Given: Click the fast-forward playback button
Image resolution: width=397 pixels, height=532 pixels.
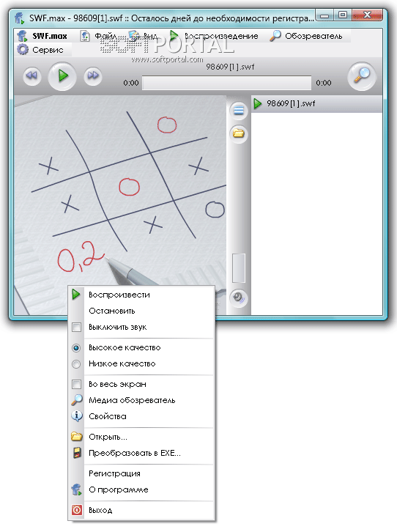Looking at the screenshot, I should point(93,75).
